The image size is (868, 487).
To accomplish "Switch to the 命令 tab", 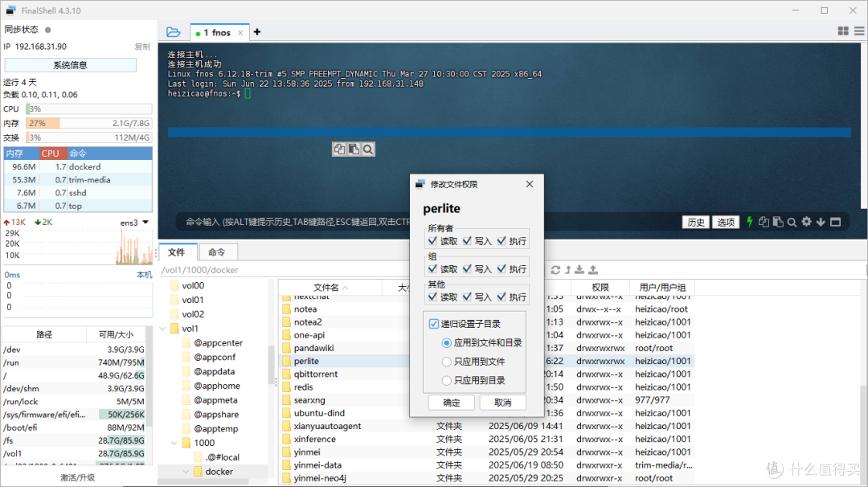I will (x=218, y=252).
